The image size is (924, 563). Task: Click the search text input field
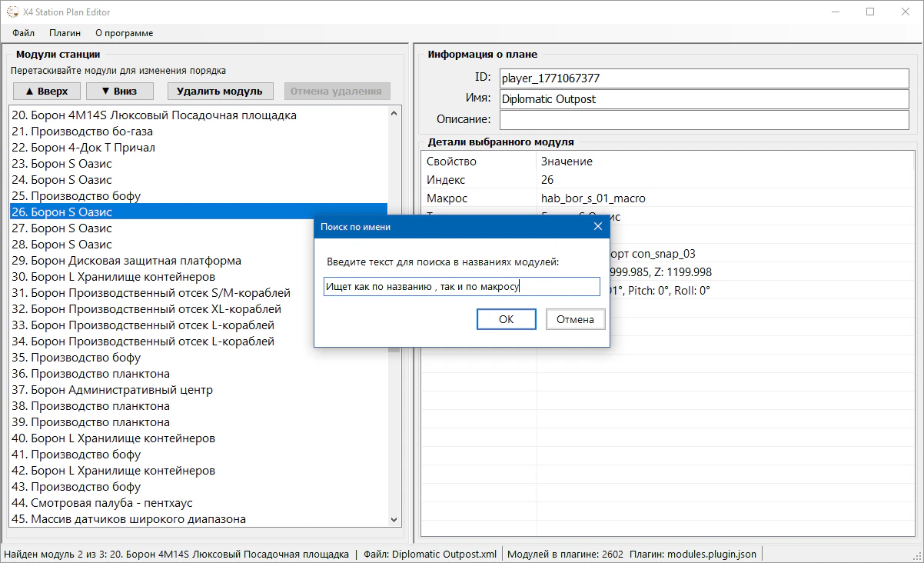[x=461, y=287]
